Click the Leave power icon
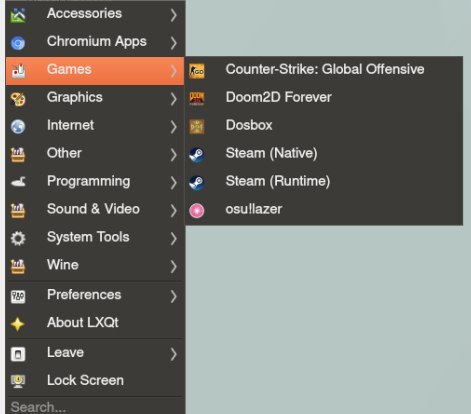Viewport: 471px width, 414px height. [18, 354]
